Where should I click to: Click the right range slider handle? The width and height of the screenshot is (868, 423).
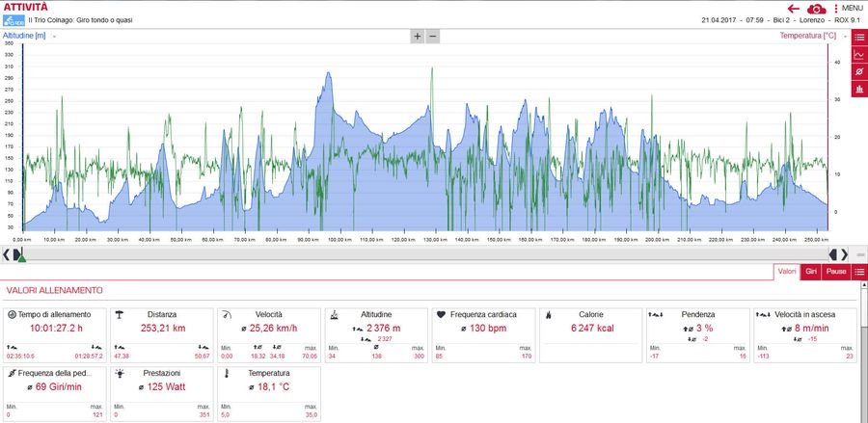pos(833,254)
